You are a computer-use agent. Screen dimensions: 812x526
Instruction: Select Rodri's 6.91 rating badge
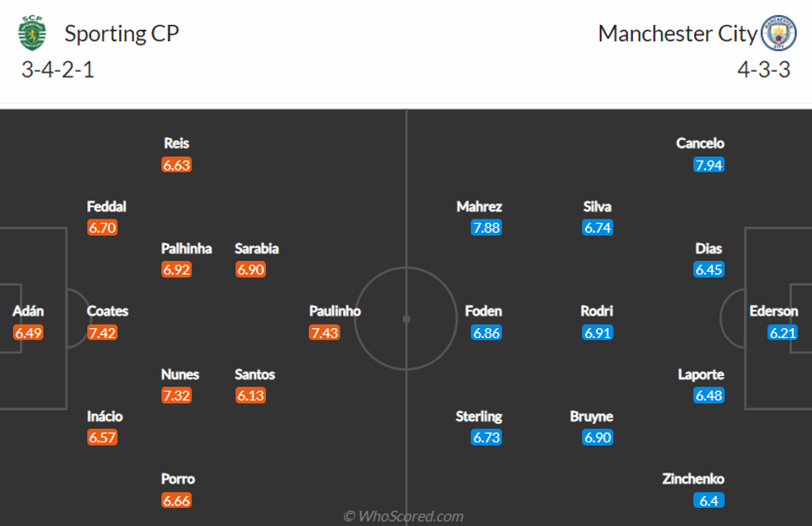point(597,333)
